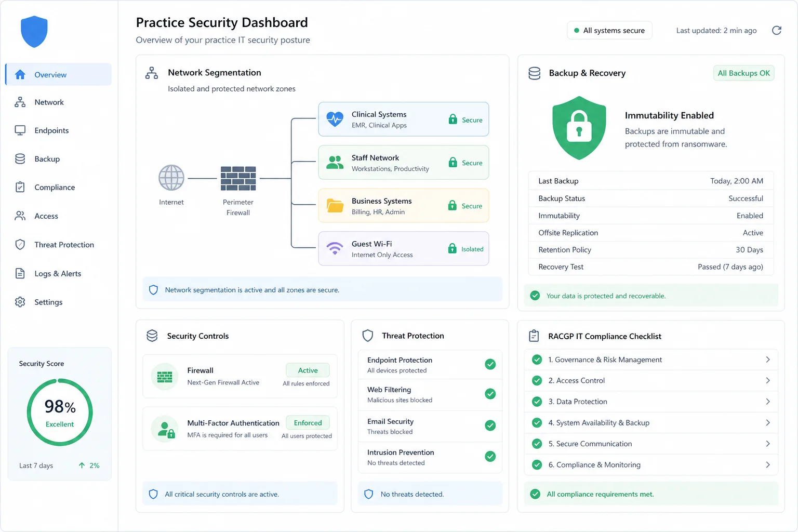
Task: Click the Offsite Replication row
Action: tap(651, 233)
